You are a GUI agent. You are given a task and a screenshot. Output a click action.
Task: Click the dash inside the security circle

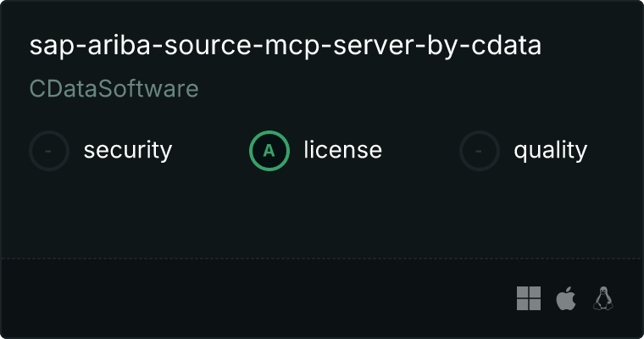click(x=49, y=151)
